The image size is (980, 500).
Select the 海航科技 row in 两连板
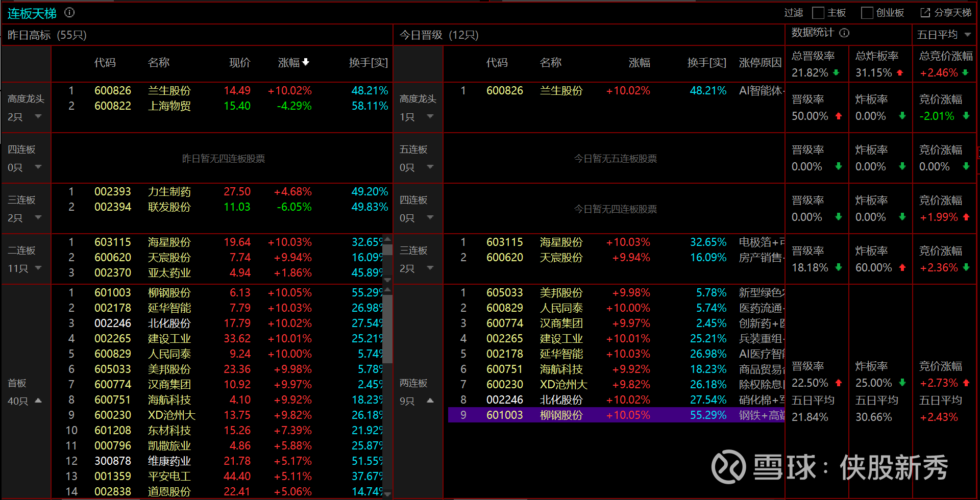(616, 369)
